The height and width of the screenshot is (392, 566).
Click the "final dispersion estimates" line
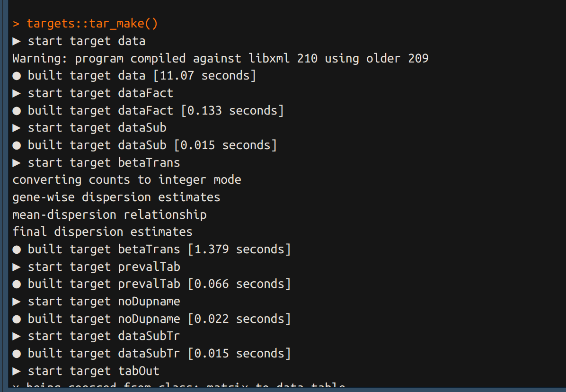click(102, 232)
